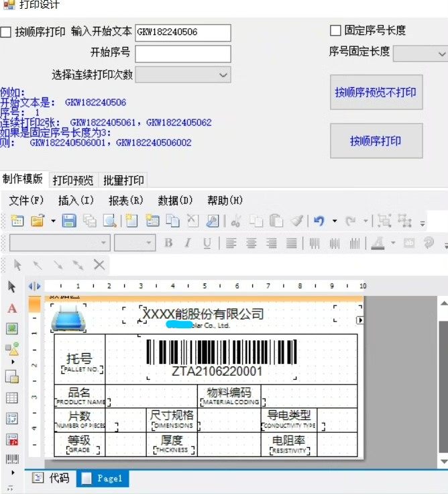
Task: Click the Bold formatting button
Action: (168, 243)
